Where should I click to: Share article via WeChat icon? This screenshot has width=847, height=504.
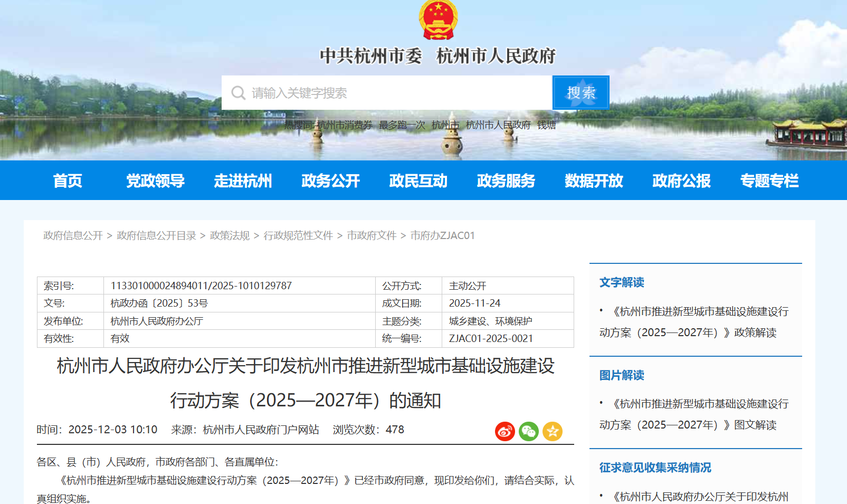point(528,432)
